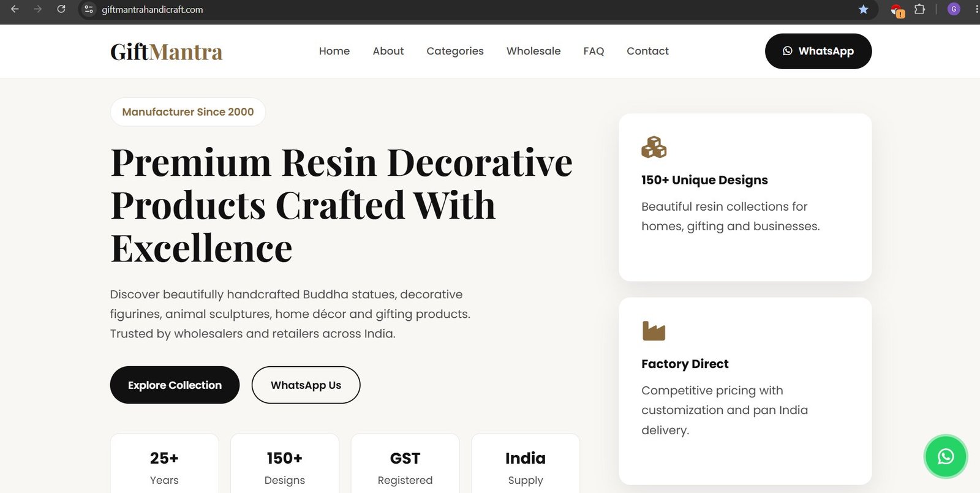Click the Premium Resin Decorative Products headline

click(341, 205)
